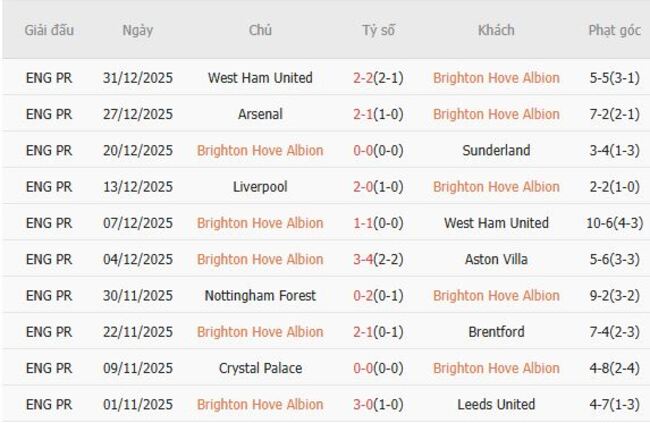The width and height of the screenshot is (650, 423).
Task: Select the Aston Villa team link
Action: coord(496,259)
